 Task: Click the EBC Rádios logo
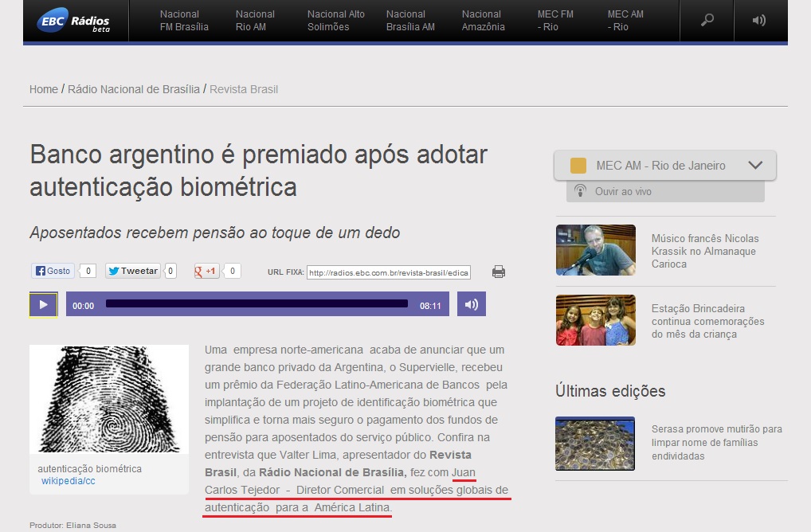73,22
